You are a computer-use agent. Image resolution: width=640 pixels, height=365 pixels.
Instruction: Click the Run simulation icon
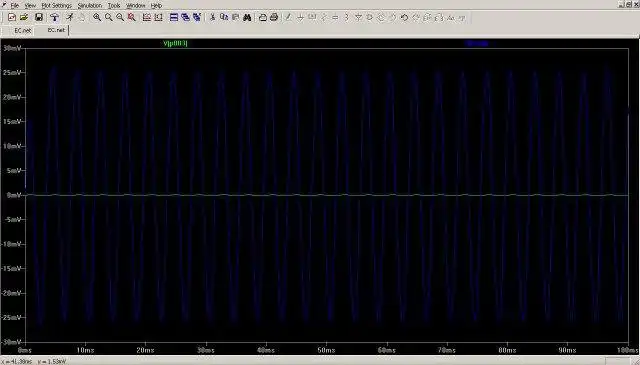point(70,18)
